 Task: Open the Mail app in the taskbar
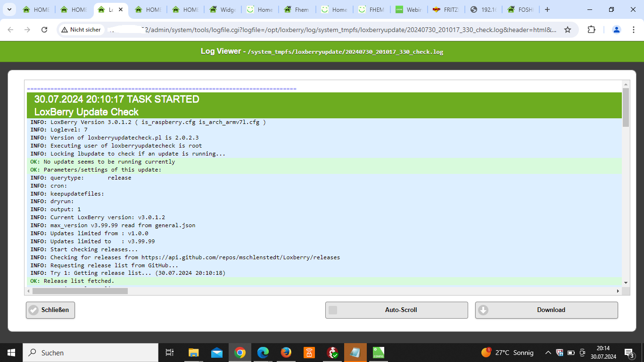[217, 353]
